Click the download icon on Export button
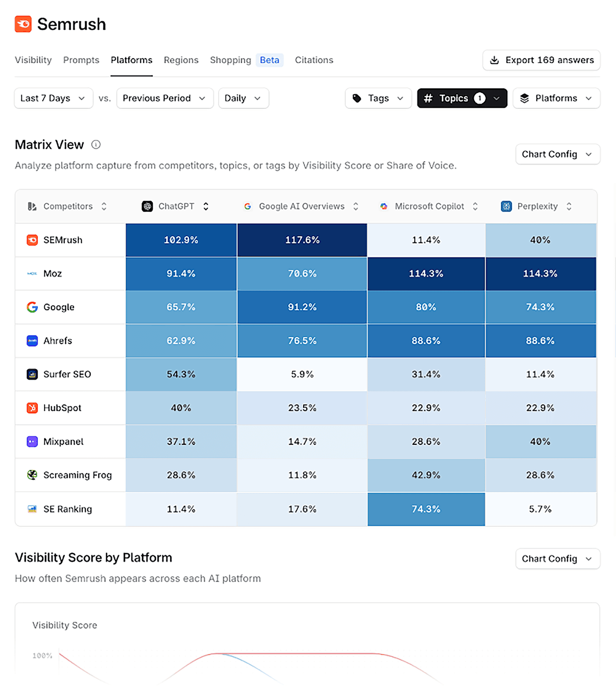This screenshot has width=616, height=689. pyautogui.click(x=494, y=60)
